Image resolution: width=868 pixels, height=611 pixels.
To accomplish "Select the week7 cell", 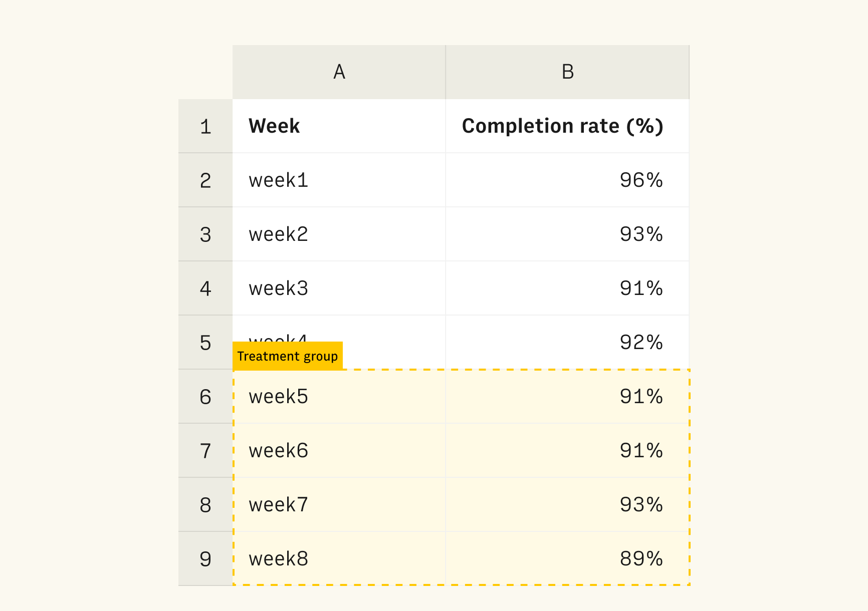I will (339, 505).
